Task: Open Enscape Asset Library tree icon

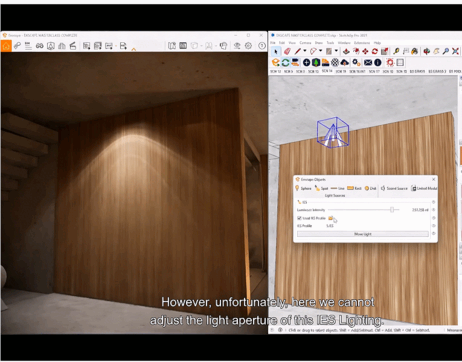Action: [x=316, y=62]
